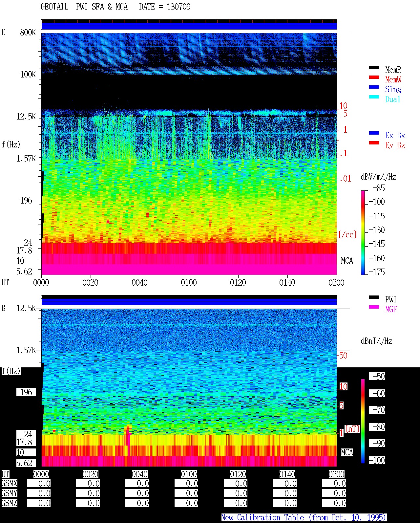Click the magnetic field color scale bar
420x523 pixels.
[x=363, y=421]
